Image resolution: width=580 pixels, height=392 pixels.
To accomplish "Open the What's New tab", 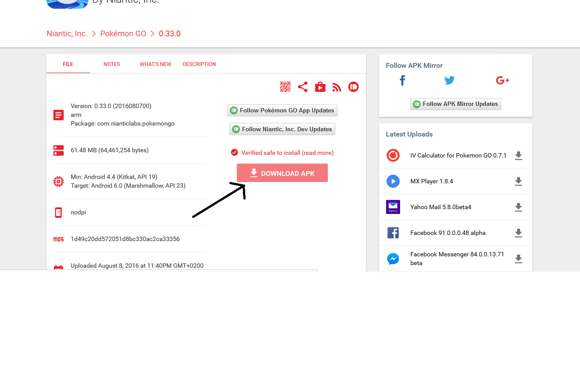I will [155, 64].
